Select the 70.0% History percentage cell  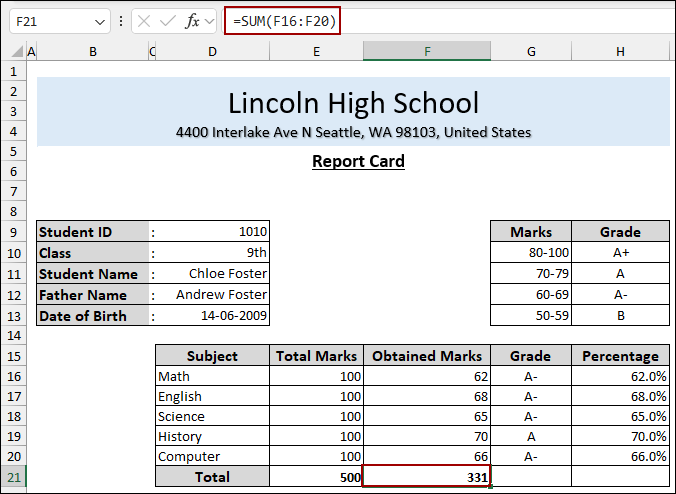(620, 436)
